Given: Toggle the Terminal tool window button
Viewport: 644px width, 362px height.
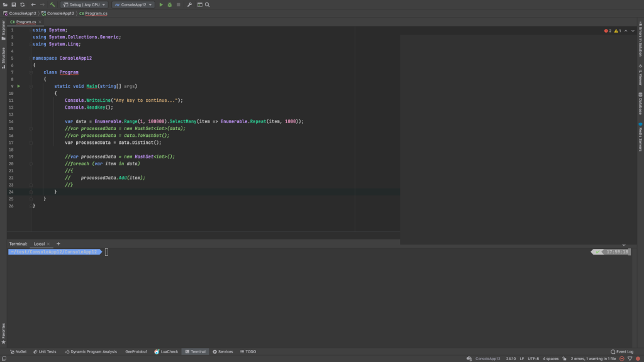Looking at the screenshot, I should [x=196, y=352].
